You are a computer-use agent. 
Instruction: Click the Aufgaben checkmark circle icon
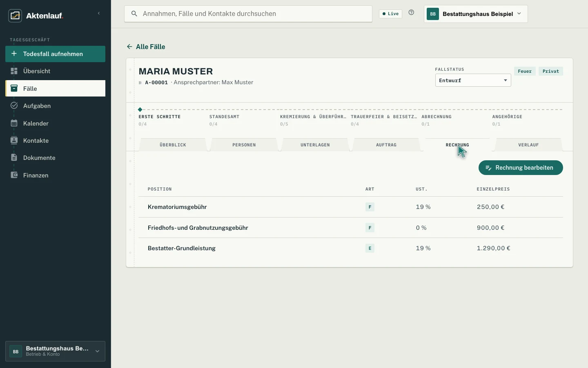[14, 105]
